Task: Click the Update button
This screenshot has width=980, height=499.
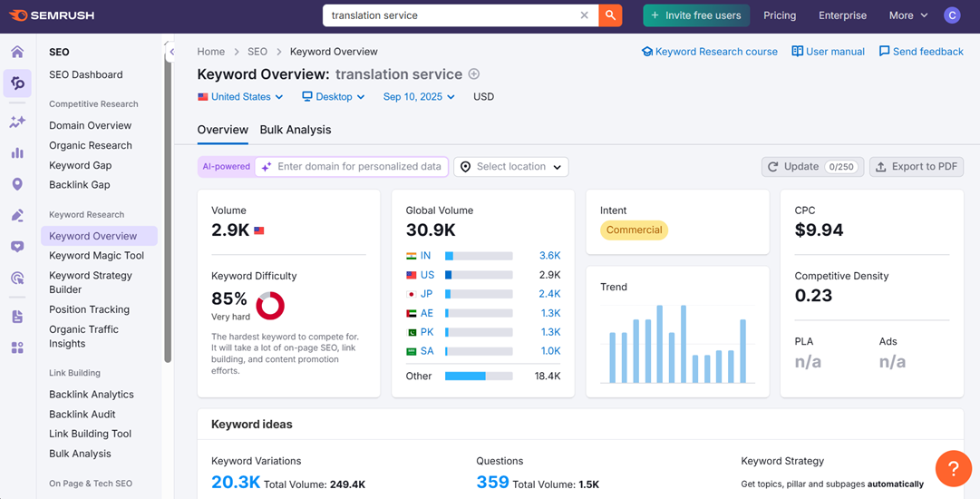Action: (x=812, y=167)
